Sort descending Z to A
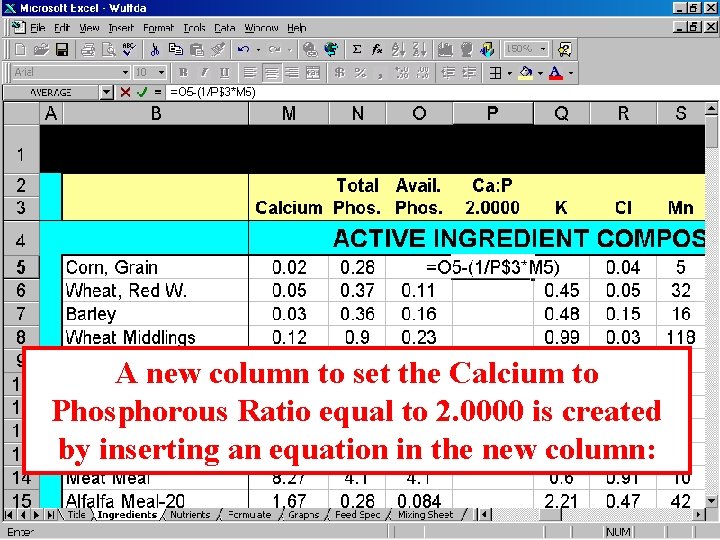Image resolution: width=720 pixels, height=540 pixels. (419, 49)
